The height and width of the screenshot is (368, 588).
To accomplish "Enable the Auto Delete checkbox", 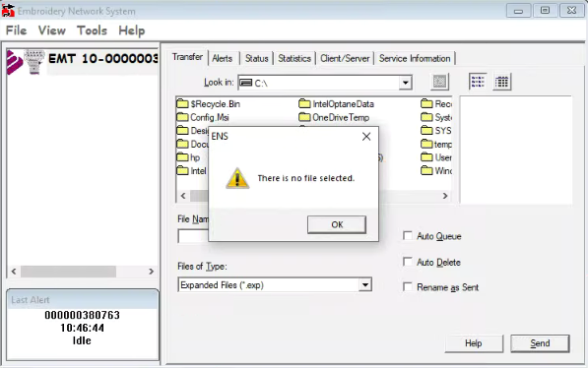I will [x=407, y=262].
